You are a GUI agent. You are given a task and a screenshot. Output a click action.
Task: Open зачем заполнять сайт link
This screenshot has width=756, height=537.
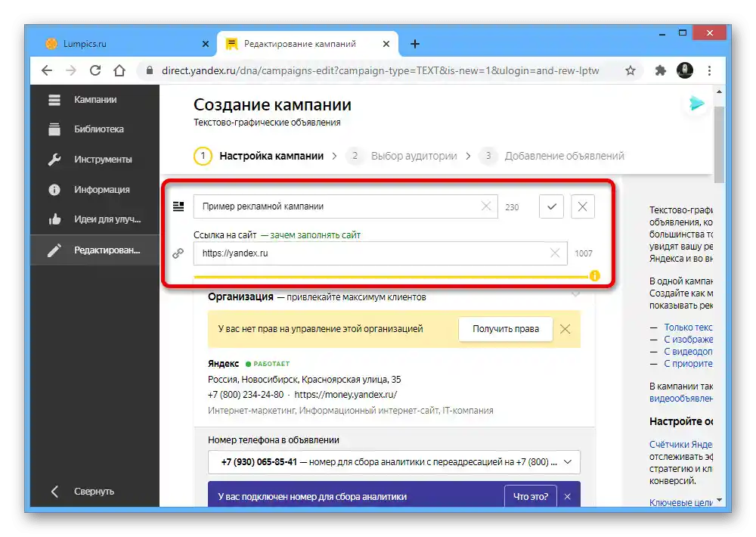pyautogui.click(x=315, y=235)
